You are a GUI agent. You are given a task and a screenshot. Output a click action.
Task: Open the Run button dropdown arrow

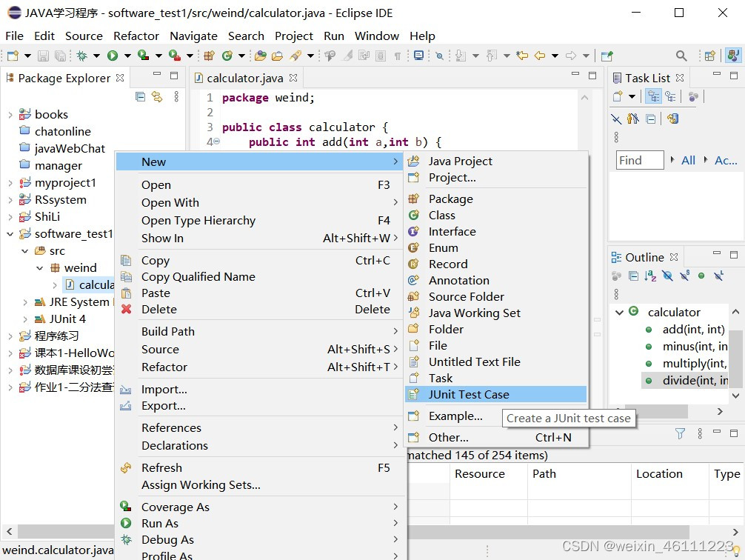(x=127, y=56)
